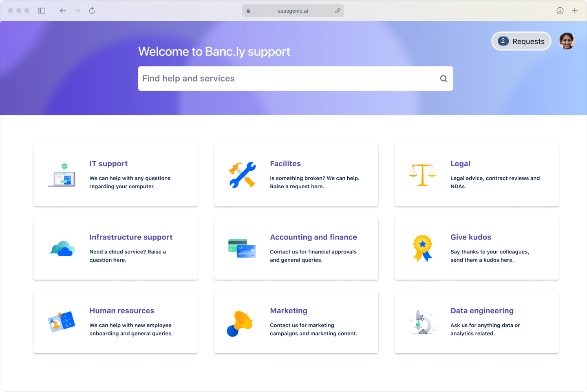Open the Accounting and finance link
587x392 pixels.
pyautogui.click(x=313, y=237)
